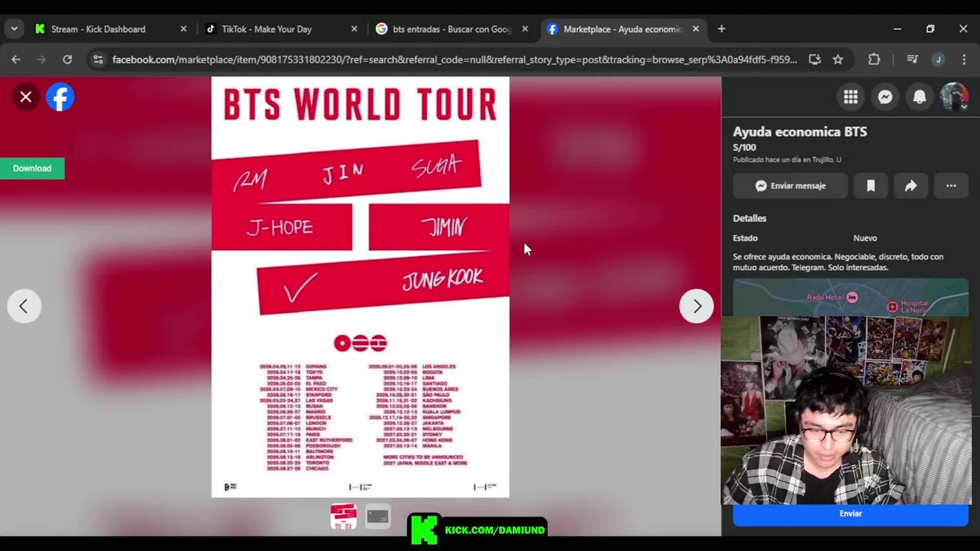Viewport: 980px width, 551px height.
Task: Open a new browser tab
Action: tap(721, 29)
